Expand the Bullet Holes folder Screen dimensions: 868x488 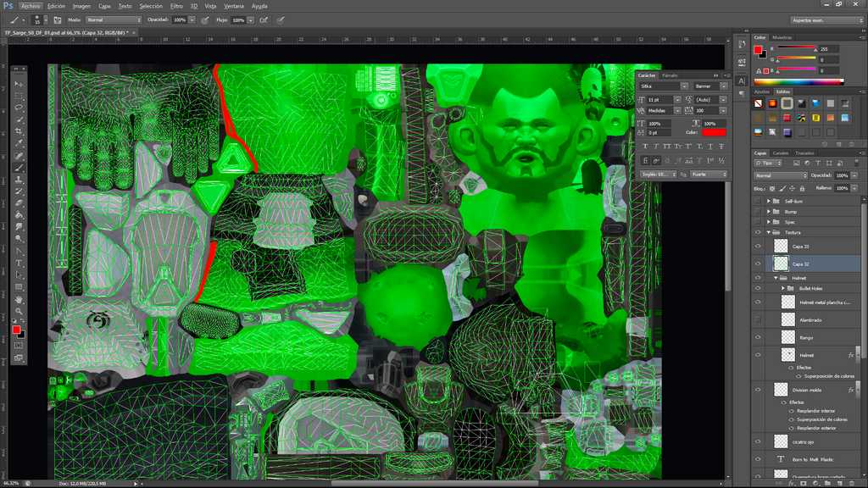pos(782,288)
